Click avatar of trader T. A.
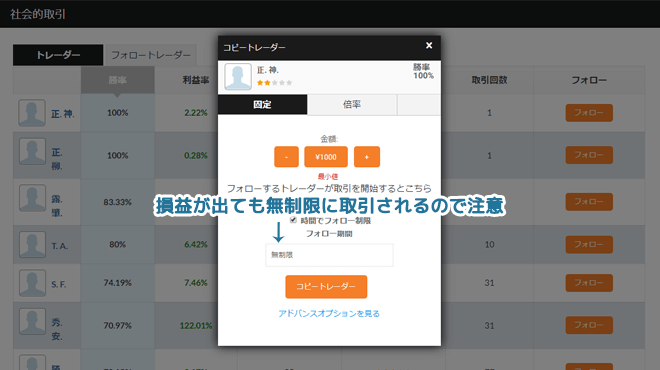Viewport: 660px width, 370px height. (32, 244)
